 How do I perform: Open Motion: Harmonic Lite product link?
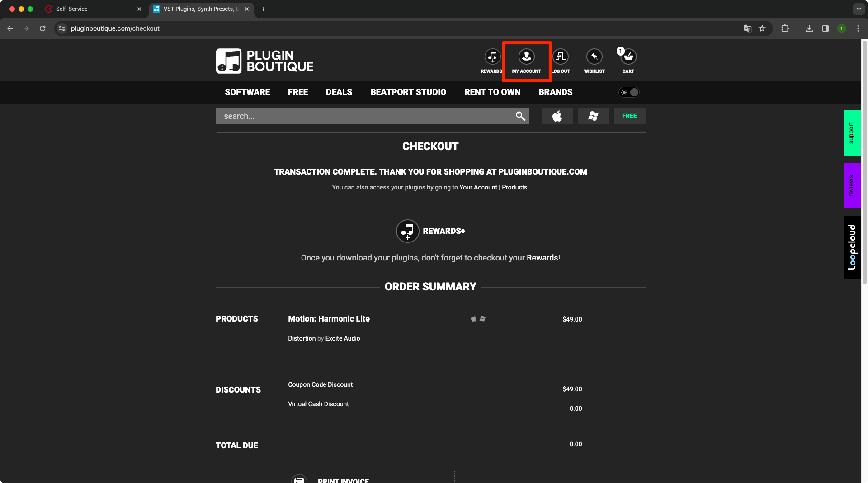tap(329, 319)
